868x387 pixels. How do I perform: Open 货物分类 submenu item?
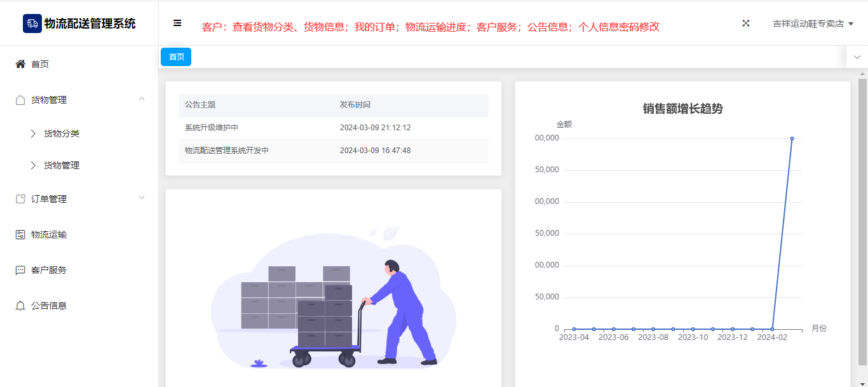pyautogui.click(x=62, y=133)
